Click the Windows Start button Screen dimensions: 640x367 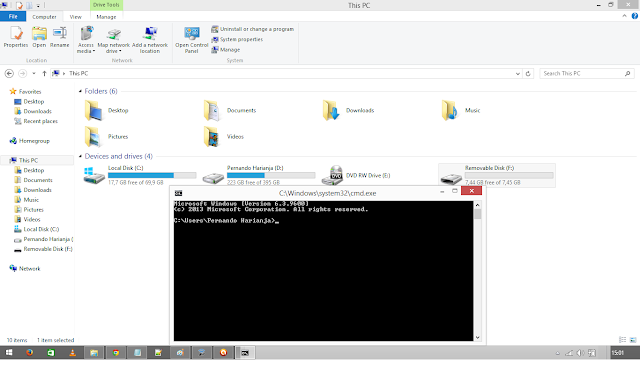pos(9,353)
